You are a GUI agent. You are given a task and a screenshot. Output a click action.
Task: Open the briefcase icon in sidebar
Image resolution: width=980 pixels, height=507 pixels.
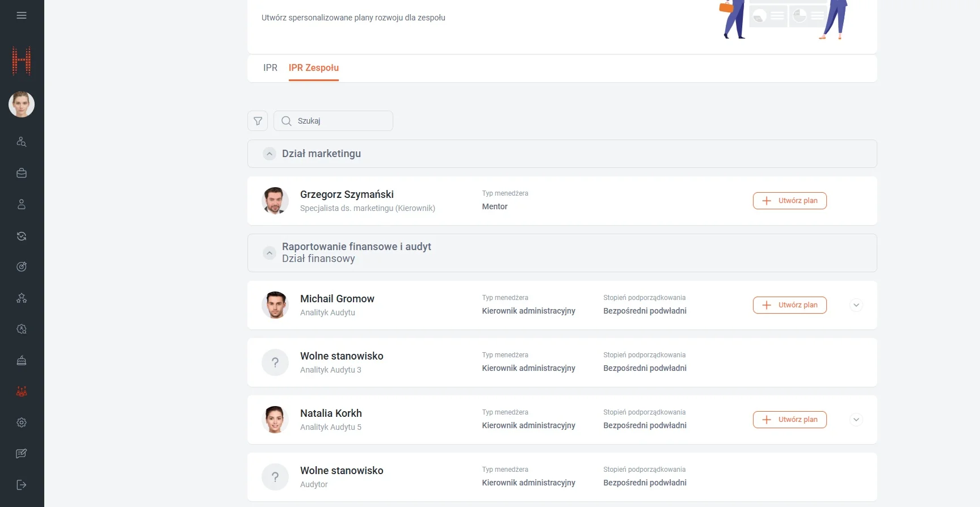tap(22, 174)
